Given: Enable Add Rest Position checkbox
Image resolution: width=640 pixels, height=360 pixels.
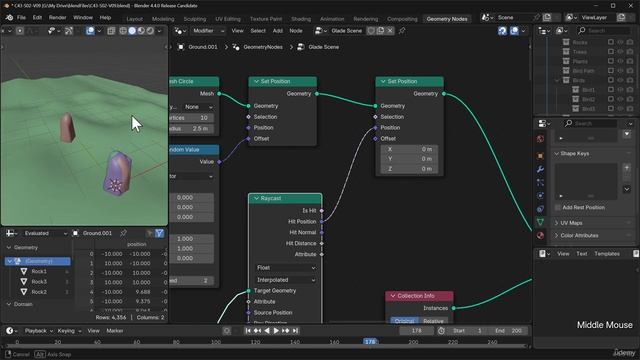Looking at the screenshot, I should click(x=558, y=208).
